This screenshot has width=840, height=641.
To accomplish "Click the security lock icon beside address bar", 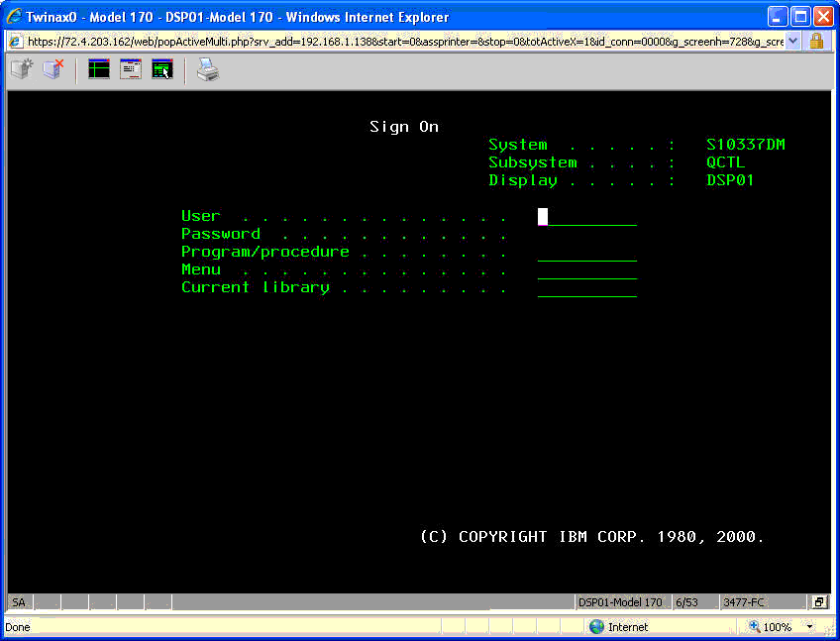I will pyautogui.click(x=816, y=42).
